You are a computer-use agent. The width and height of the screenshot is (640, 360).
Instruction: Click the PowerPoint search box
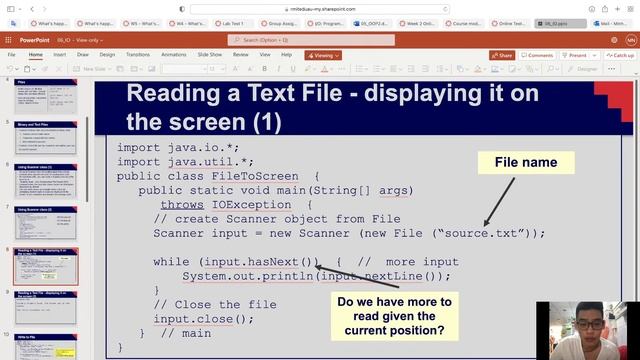pyautogui.click(x=311, y=40)
